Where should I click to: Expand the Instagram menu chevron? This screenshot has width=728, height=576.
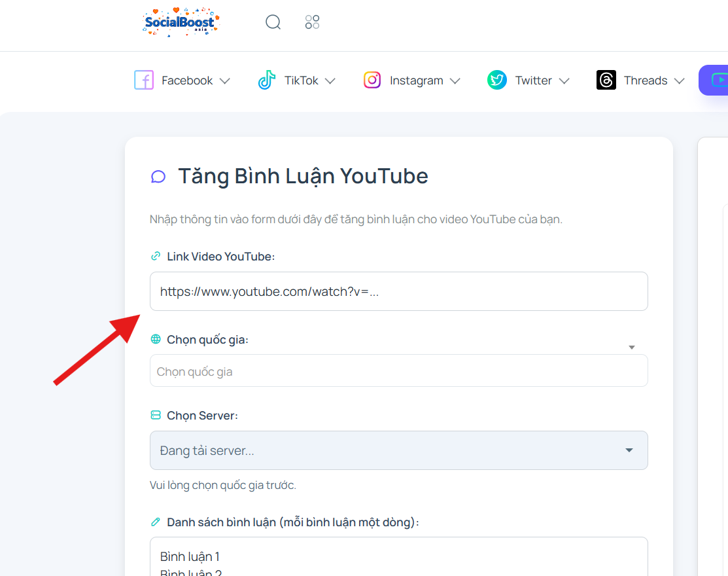click(455, 81)
